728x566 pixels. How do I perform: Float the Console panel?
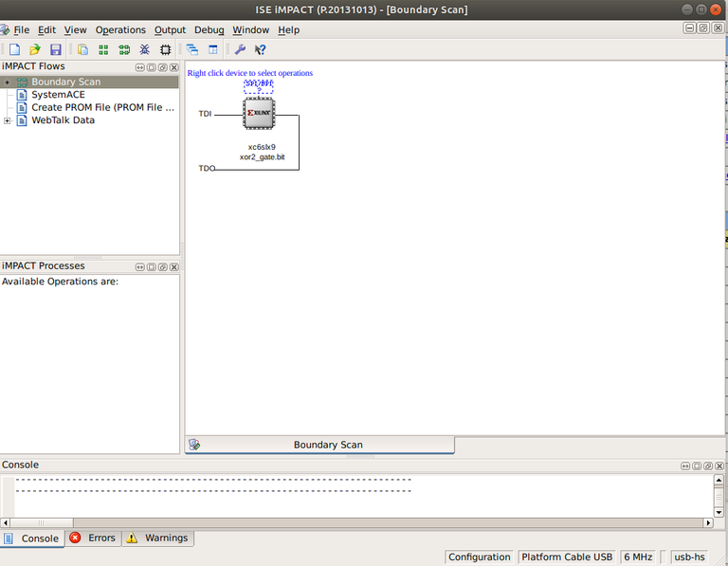[708, 466]
